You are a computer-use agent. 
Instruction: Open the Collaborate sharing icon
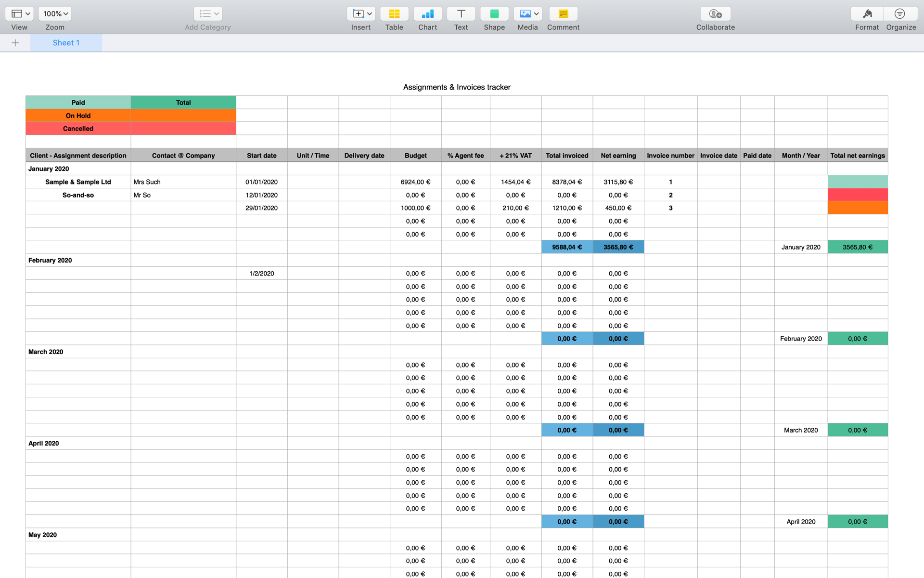(x=715, y=14)
